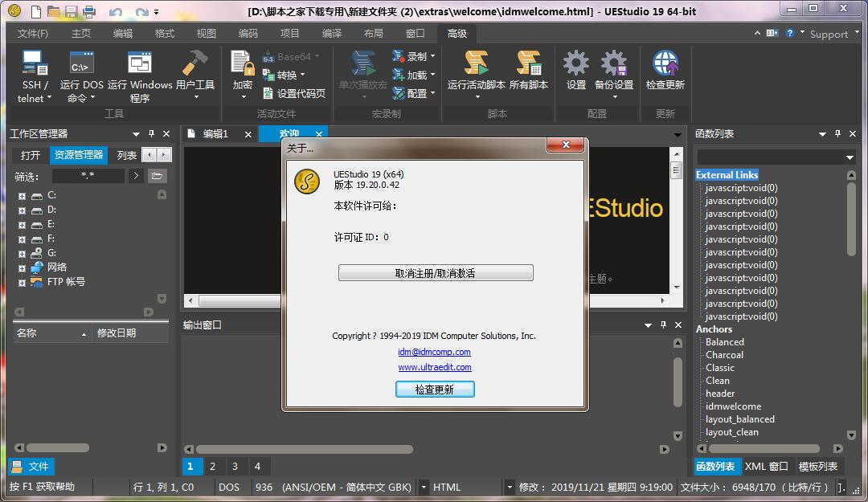Open the 转换 convert option
Viewport: 868px width, 502px height.
coord(284,75)
